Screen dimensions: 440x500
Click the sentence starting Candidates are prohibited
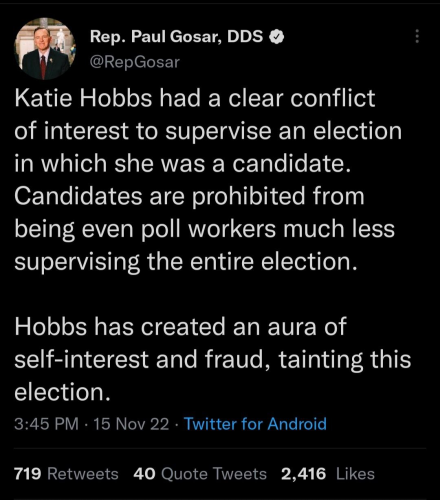[205, 228]
